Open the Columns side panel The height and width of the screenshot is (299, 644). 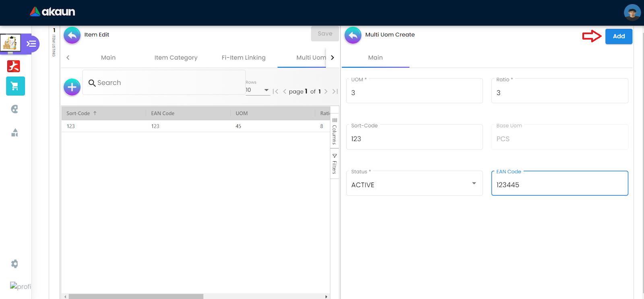click(334, 131)
